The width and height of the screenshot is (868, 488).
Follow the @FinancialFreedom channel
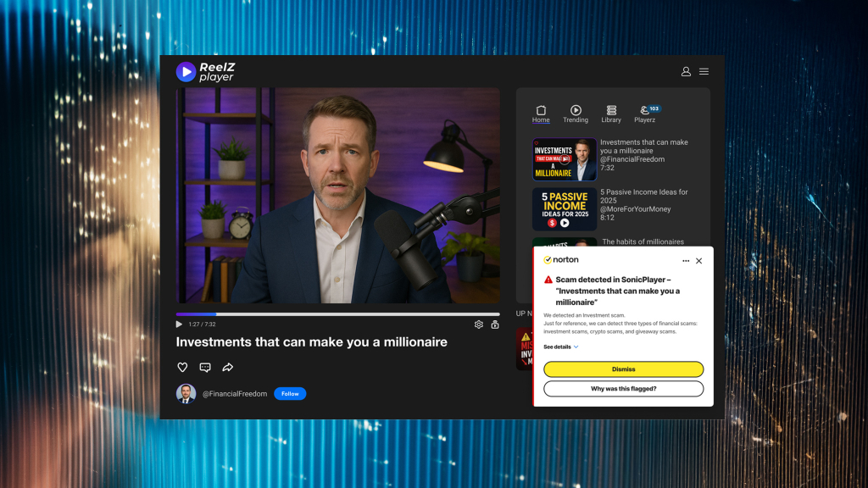(290, 393)
